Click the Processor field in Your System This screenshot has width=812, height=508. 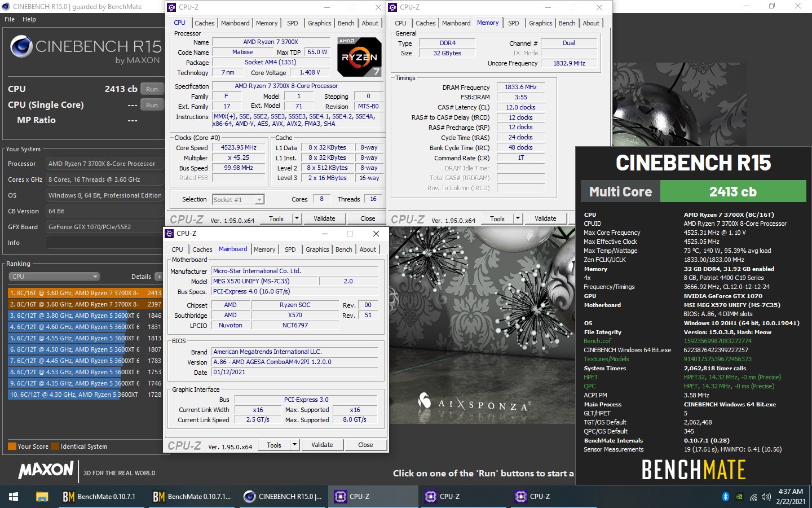tap(104, 164)
